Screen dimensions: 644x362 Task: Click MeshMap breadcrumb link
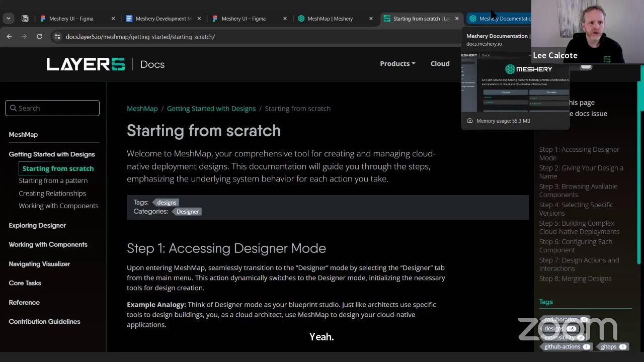(142, 109)
